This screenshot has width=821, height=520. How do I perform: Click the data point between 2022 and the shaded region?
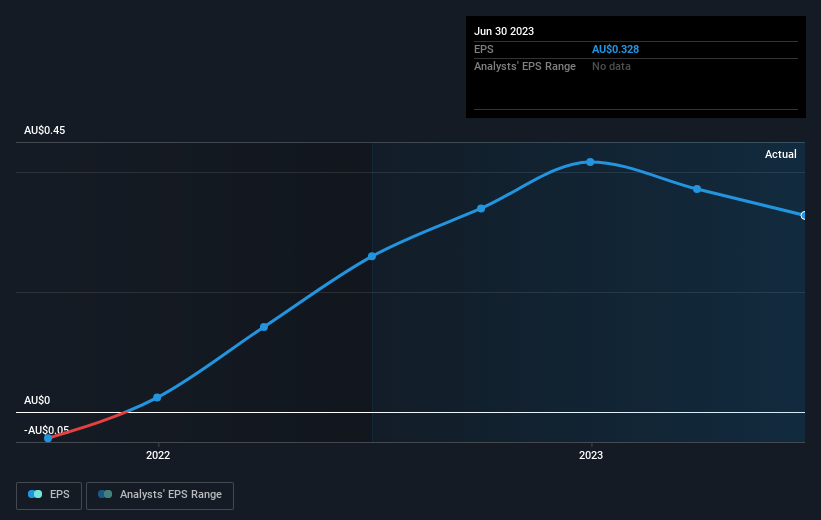pos(264,327)
